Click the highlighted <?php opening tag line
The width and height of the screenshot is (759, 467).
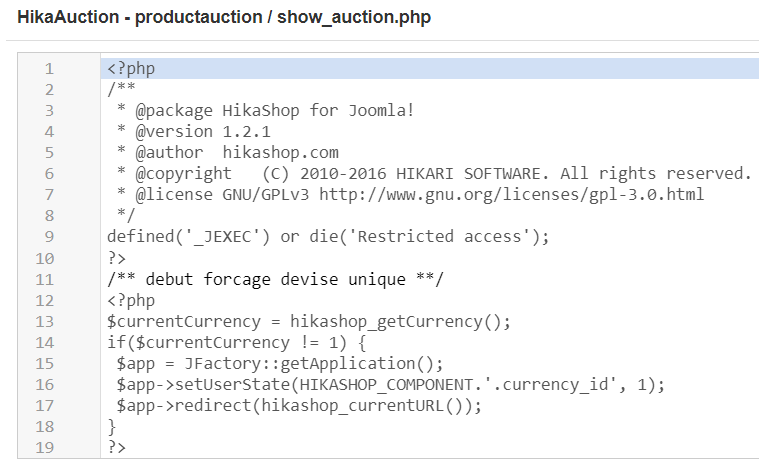tap(430, 68)
